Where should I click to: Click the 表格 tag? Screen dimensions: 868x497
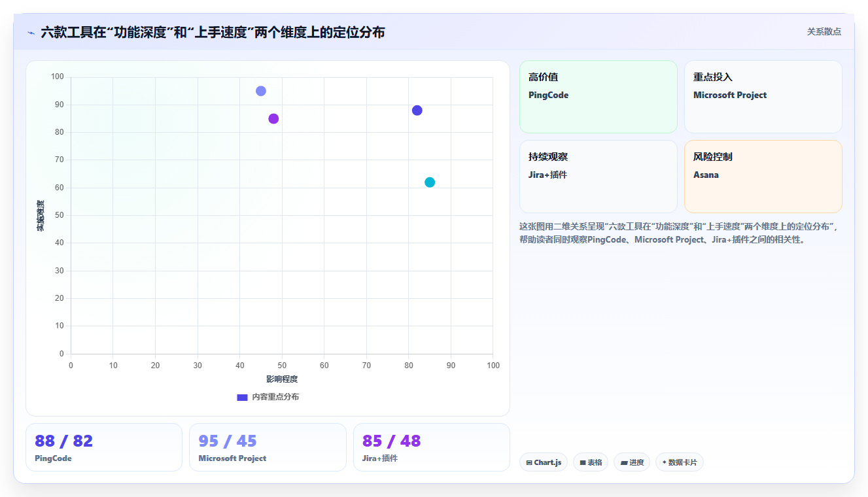[x=591, y=462]
